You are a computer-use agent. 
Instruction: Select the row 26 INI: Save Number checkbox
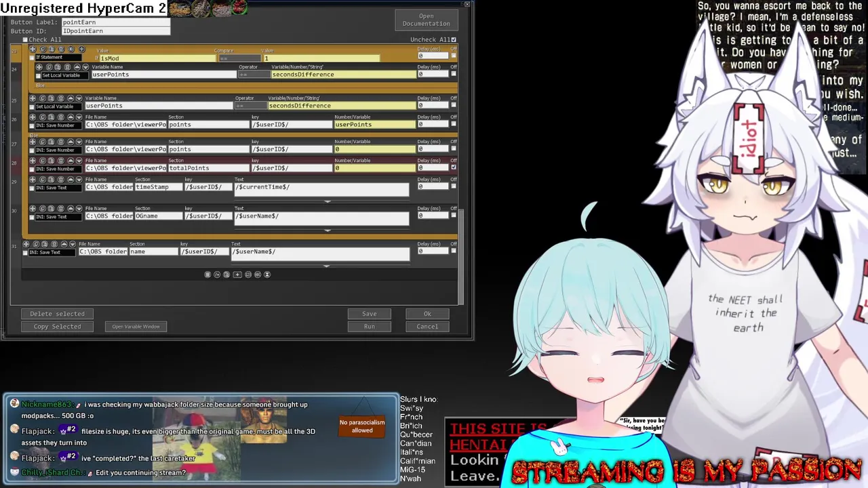[x=32, y=126]
